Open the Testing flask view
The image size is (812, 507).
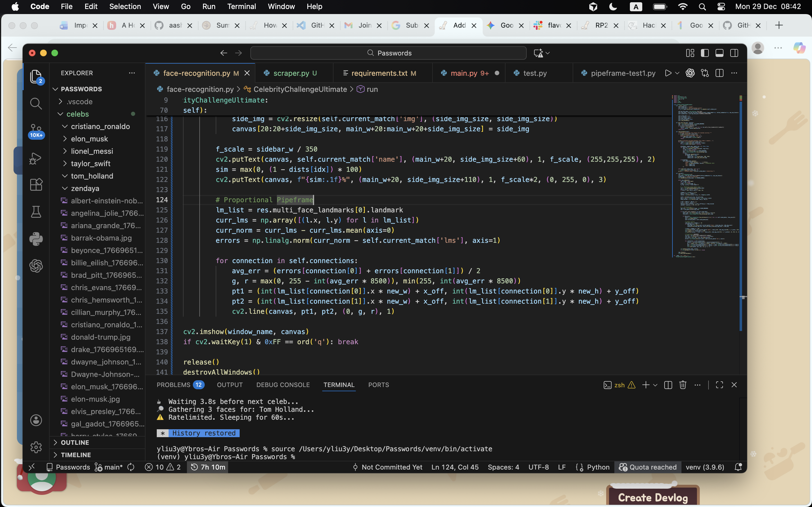(x=36, y=212)
